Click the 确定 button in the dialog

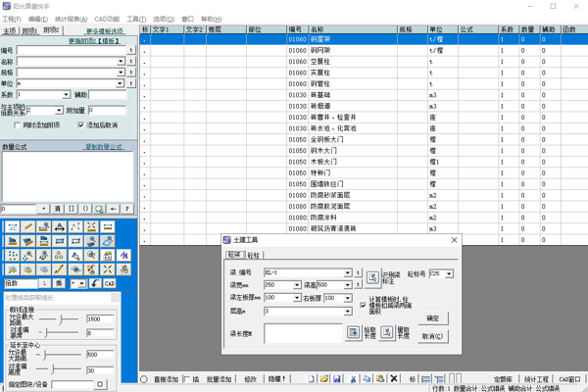pos(433,318)
